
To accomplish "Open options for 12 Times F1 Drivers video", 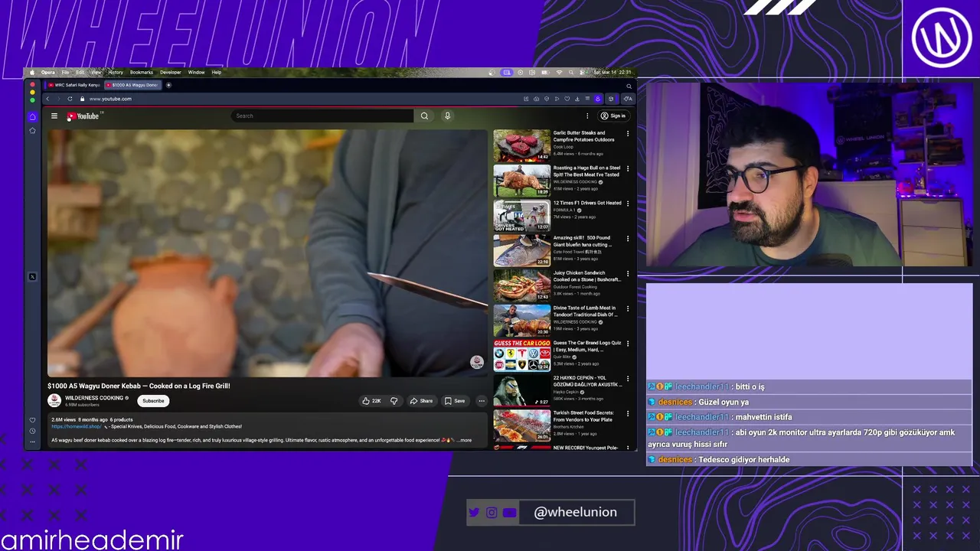I will point(628,204).
